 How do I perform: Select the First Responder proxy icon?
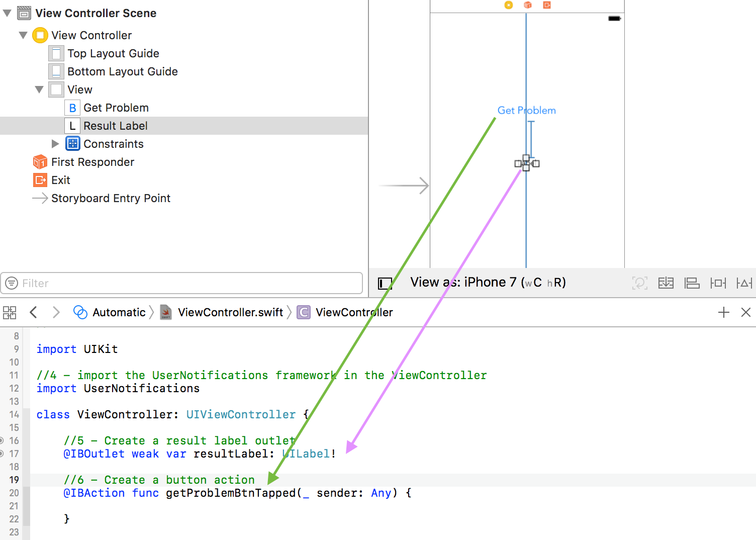pos(40,161)
